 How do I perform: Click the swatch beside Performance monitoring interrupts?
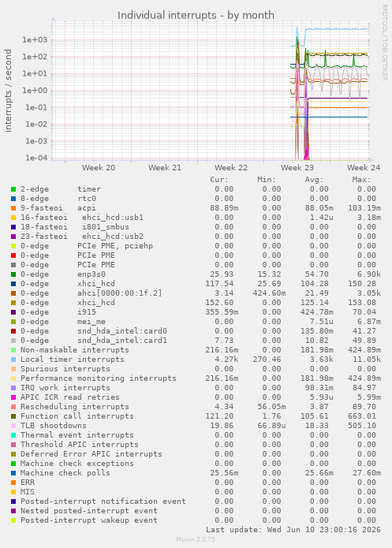13,378
